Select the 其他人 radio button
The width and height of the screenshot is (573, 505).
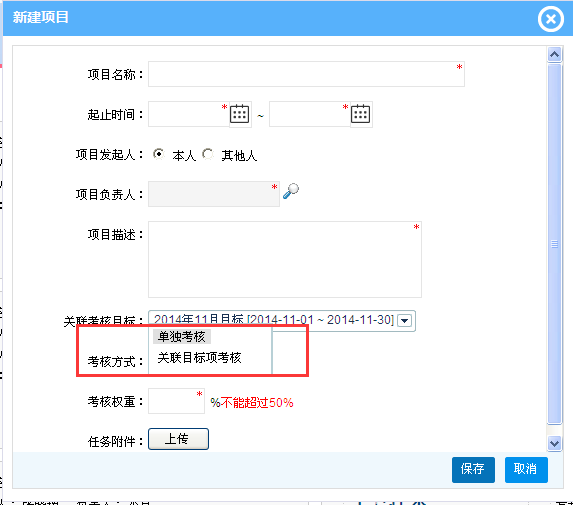pyautogui.click(x=208, y=154)
